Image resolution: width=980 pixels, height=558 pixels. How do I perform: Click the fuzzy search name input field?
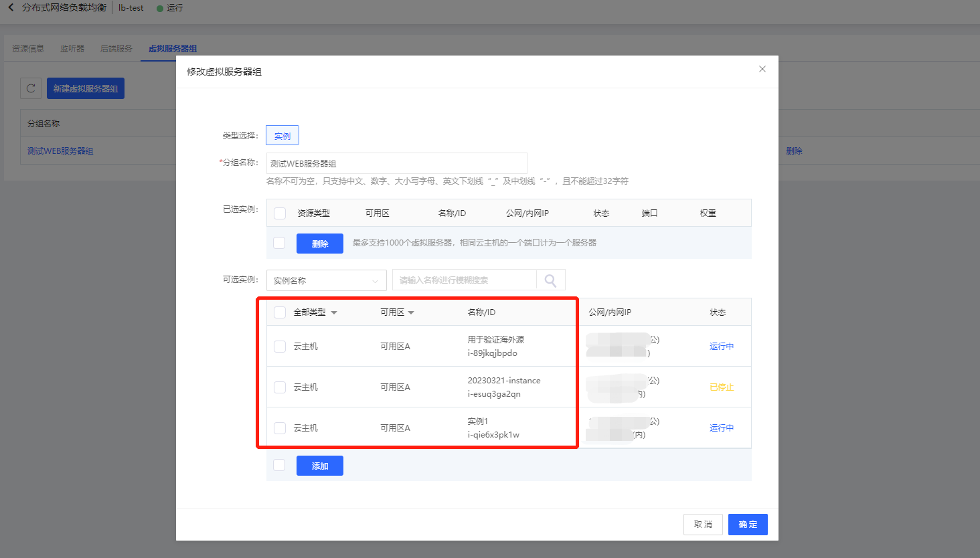coord(465,280)
